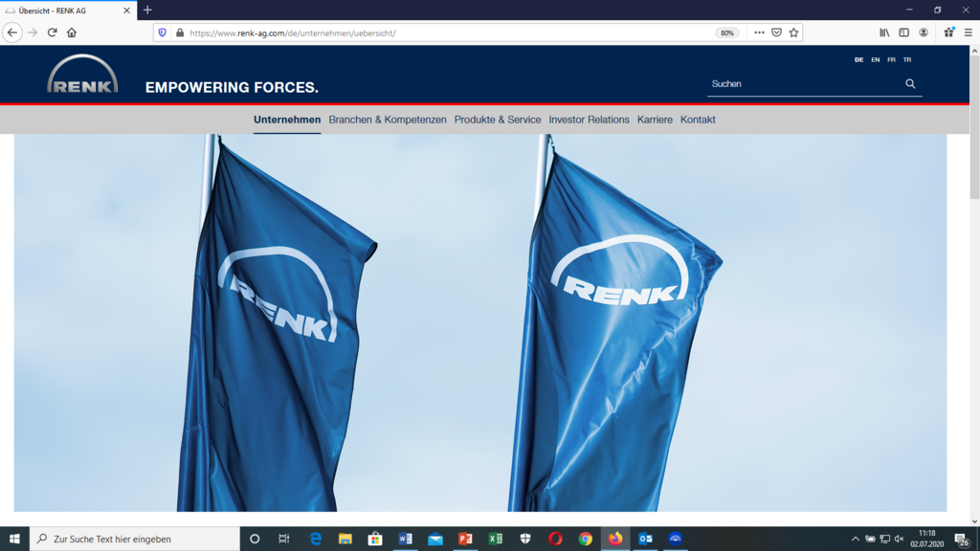980x551 pixels.
Task: Click the Windows taskbar search box
Action: (x=134, y=539)
